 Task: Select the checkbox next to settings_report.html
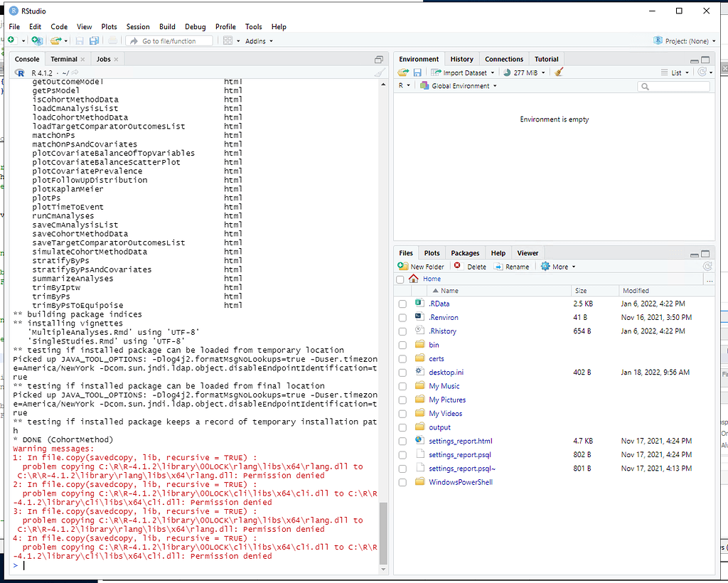coord(402,441)
